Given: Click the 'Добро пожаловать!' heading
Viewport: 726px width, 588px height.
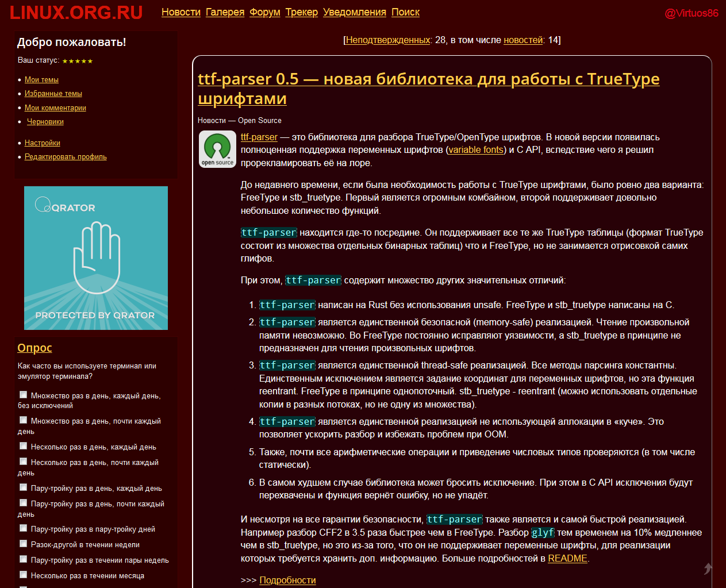Looking at the screenshot, I should click(x=71, y=42).
